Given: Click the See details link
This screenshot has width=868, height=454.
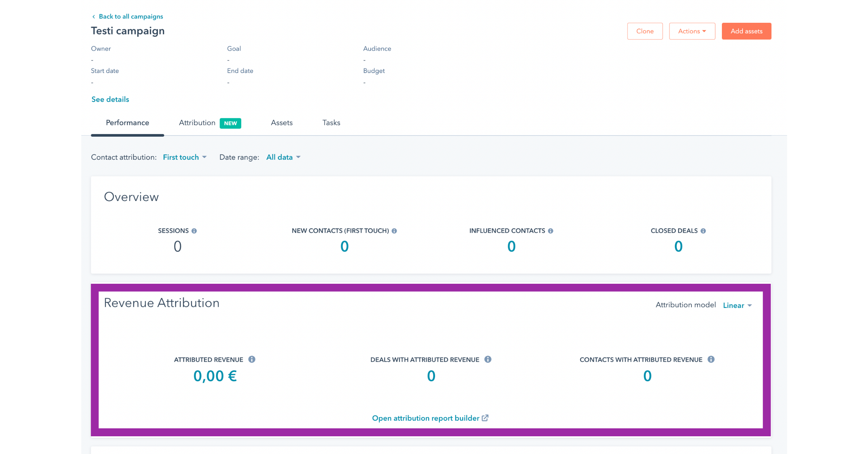Looking at the screenshot, I should click(x=110, y=99).
